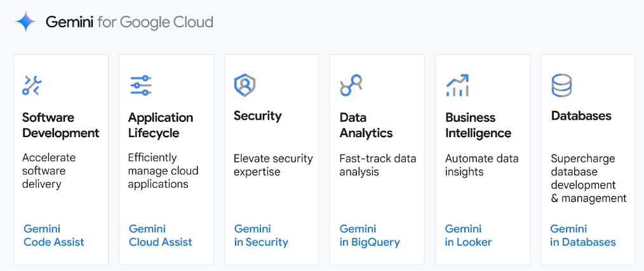
Task: Follow the Gemini in Security link
Action: (x=261, y=235)
